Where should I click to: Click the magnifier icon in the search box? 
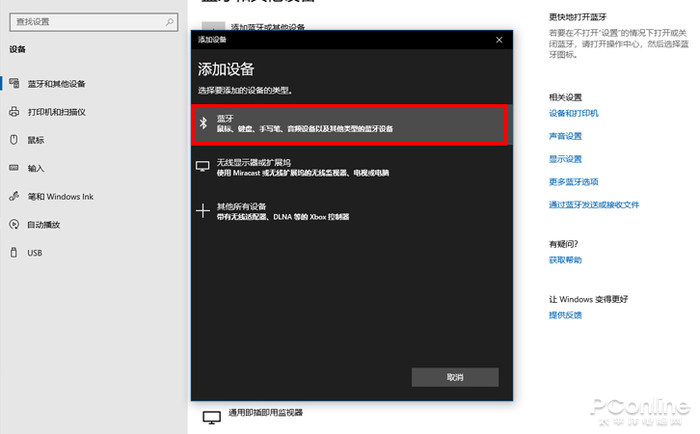(170, 21)
